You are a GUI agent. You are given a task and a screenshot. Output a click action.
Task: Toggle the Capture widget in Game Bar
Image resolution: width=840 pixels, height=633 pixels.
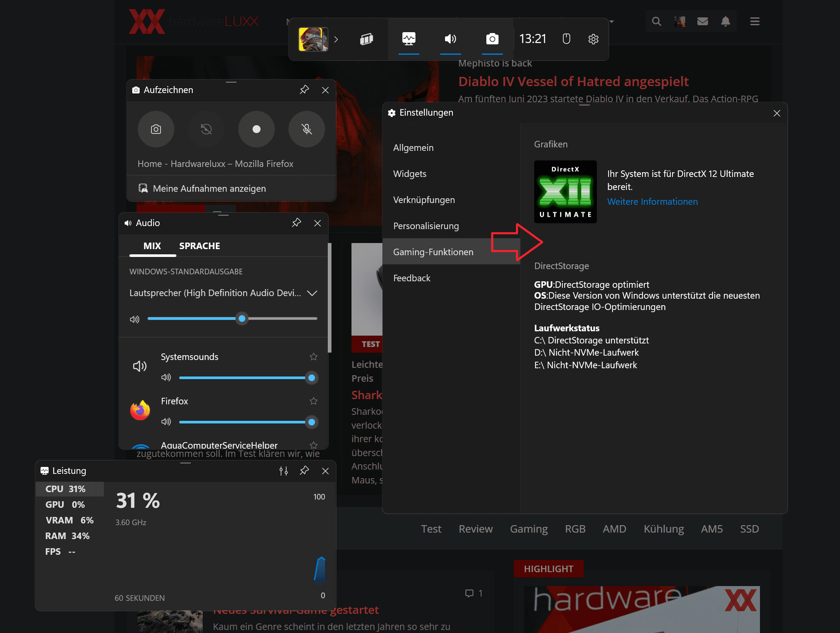[x=492, y=39]
